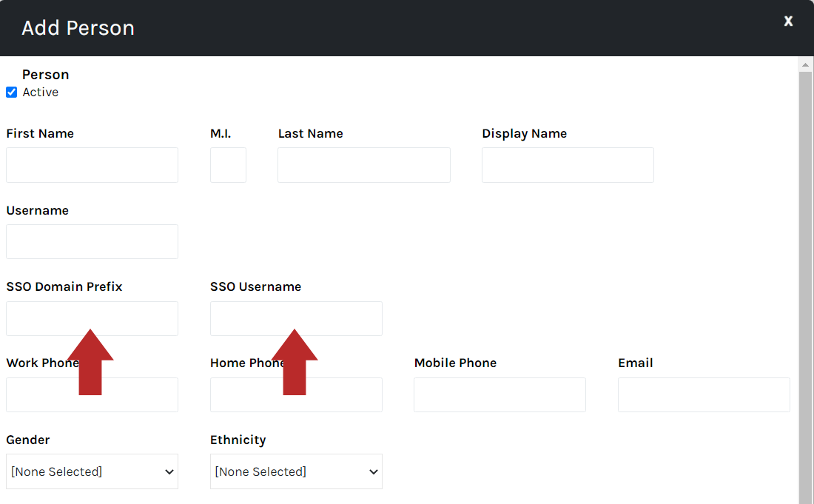Click the Person section heading
Screen dimensions: 814x504
(x=46, y=75)
